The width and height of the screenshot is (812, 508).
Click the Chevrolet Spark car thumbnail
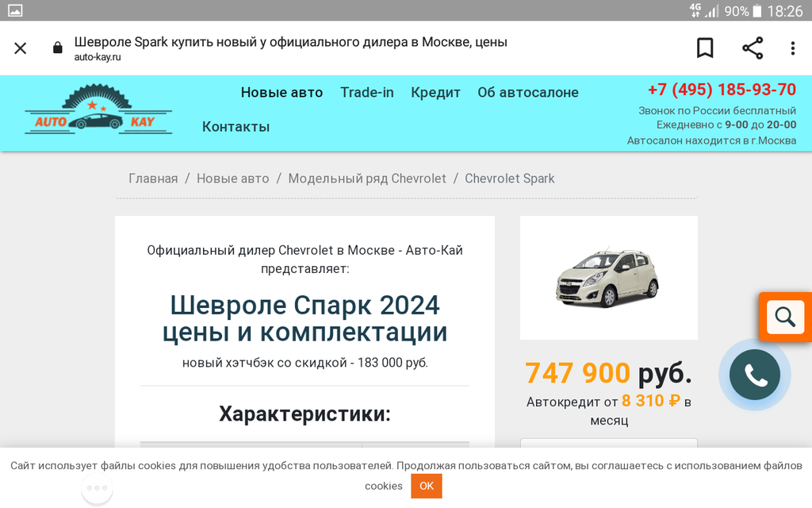pos(608,278)
